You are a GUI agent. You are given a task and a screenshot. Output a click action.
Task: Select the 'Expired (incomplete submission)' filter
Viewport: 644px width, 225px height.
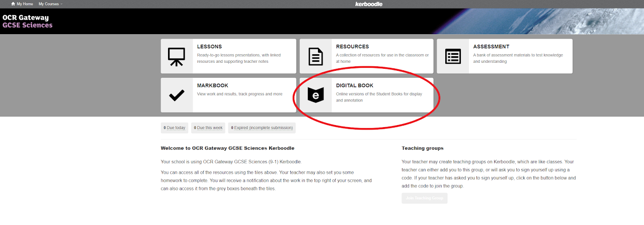tap(262, 128)
